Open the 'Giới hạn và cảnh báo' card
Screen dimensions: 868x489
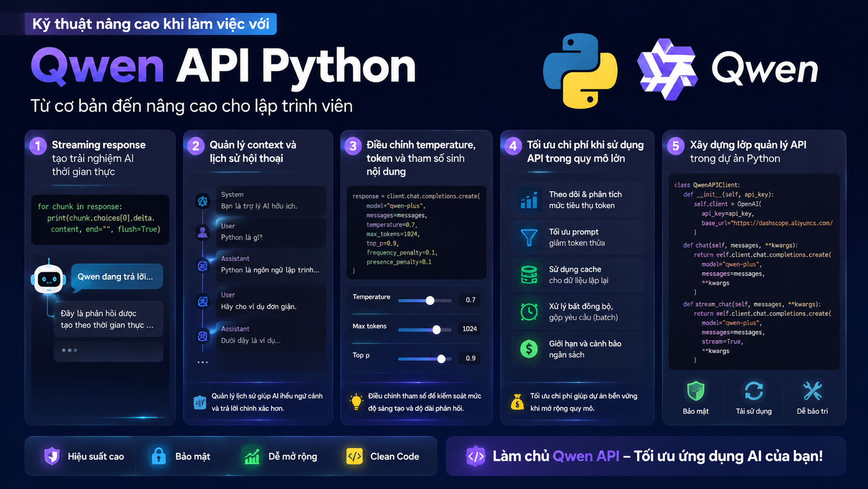click(x=577, y=349)
